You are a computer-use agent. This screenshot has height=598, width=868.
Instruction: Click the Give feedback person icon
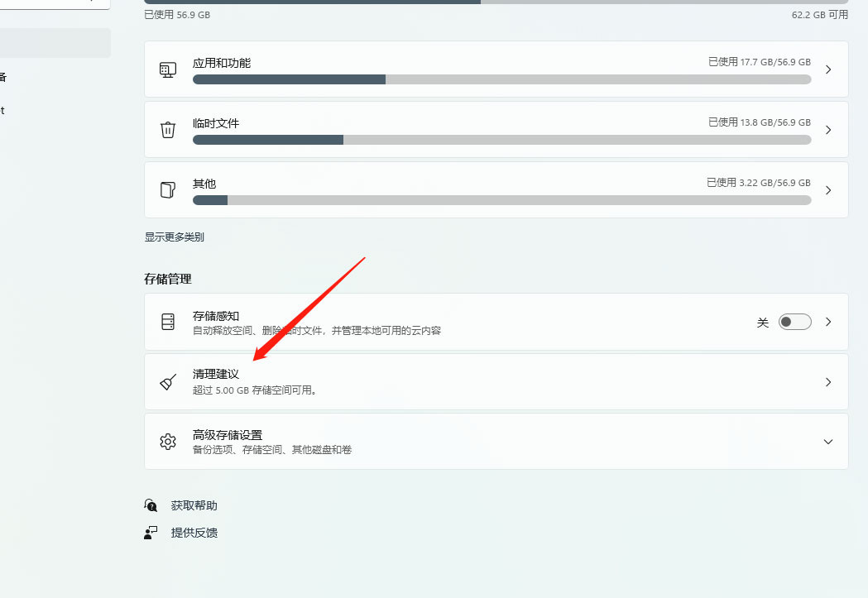pos(151,533)
